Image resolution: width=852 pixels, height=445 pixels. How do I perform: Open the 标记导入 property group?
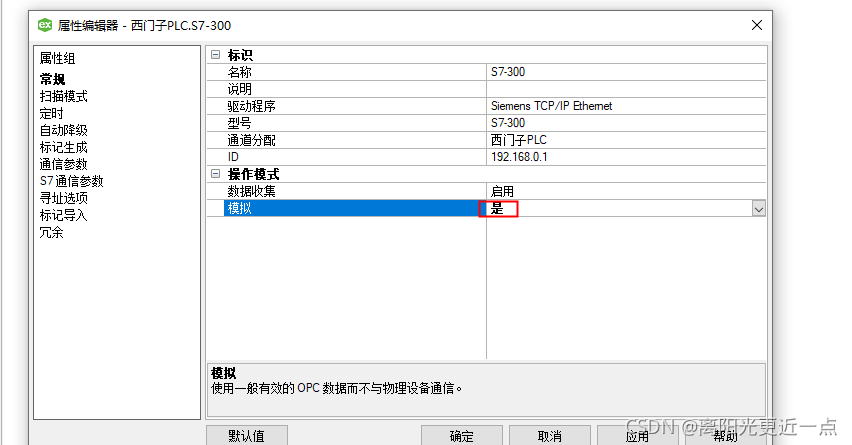point(64,215)
